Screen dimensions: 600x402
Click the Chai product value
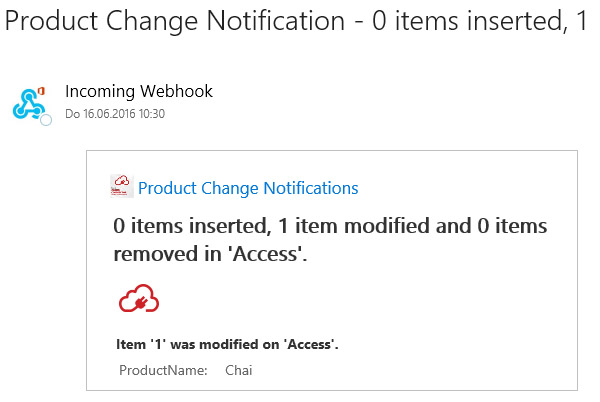[x=239, y=370]
